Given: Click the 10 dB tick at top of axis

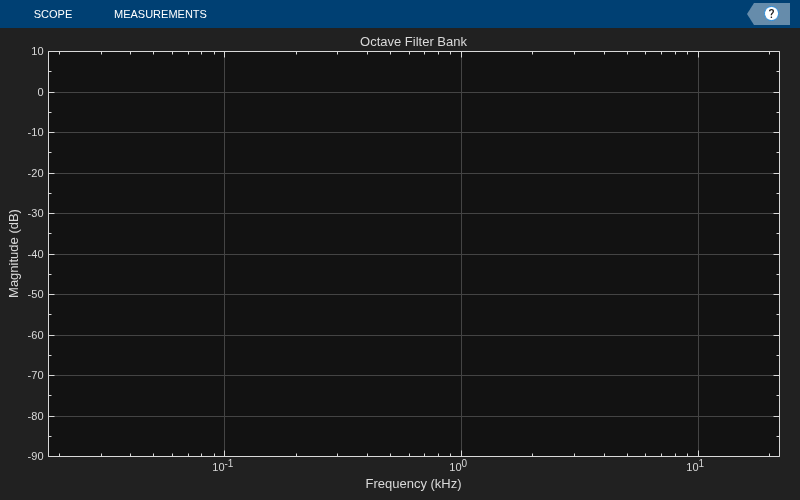Looking at the screenshot, I should coord(38,51).
